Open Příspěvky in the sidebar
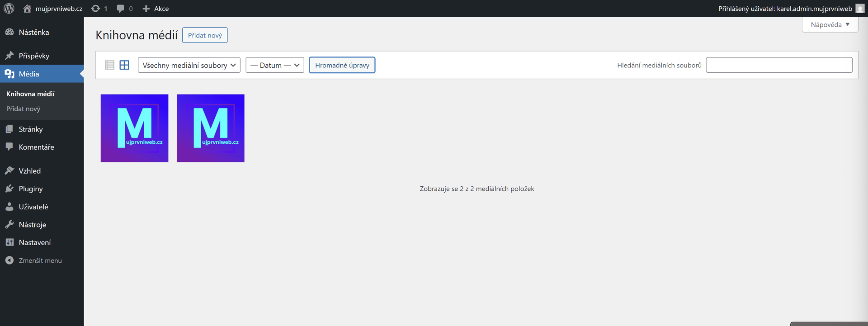The height and width of the screenshot is (326, 868). (34, 56)
